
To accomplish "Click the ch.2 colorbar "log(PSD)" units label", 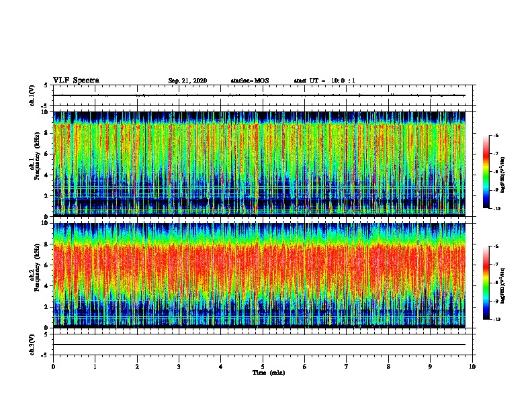I will point(502,285).
